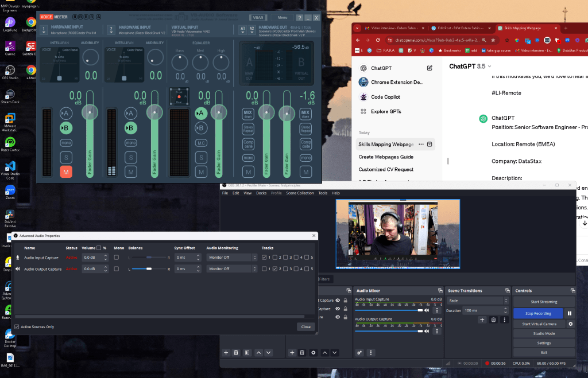Add a new scene with the plus icon

coord(226,353)
